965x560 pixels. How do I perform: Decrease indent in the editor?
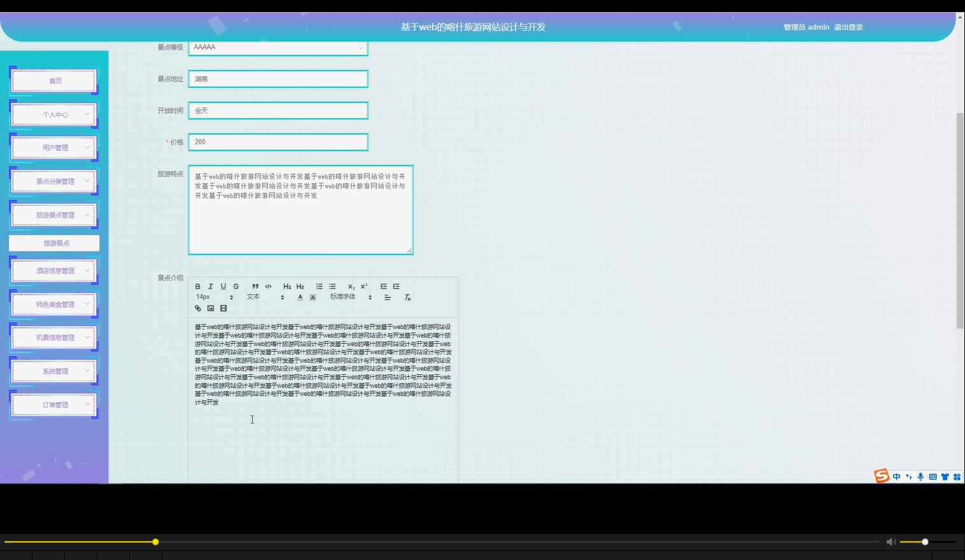[x=383, y=286]
